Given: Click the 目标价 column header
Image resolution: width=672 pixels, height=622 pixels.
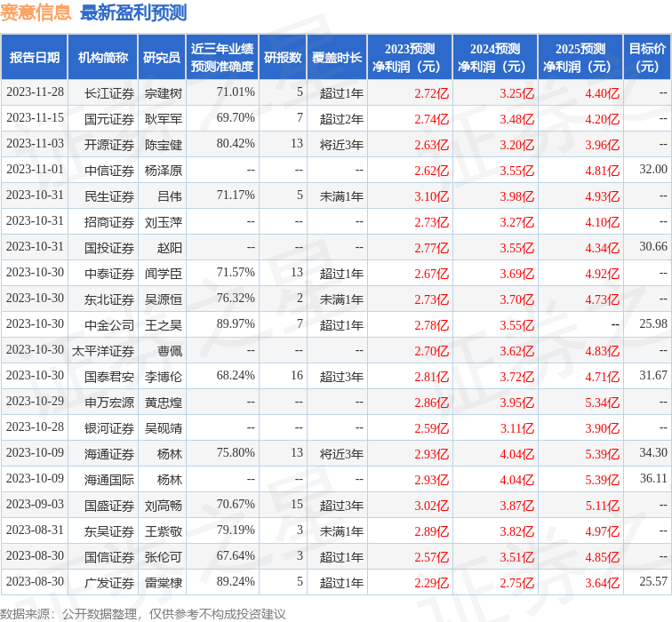Looking at the screenshot, I should click(x=648, y=58).
